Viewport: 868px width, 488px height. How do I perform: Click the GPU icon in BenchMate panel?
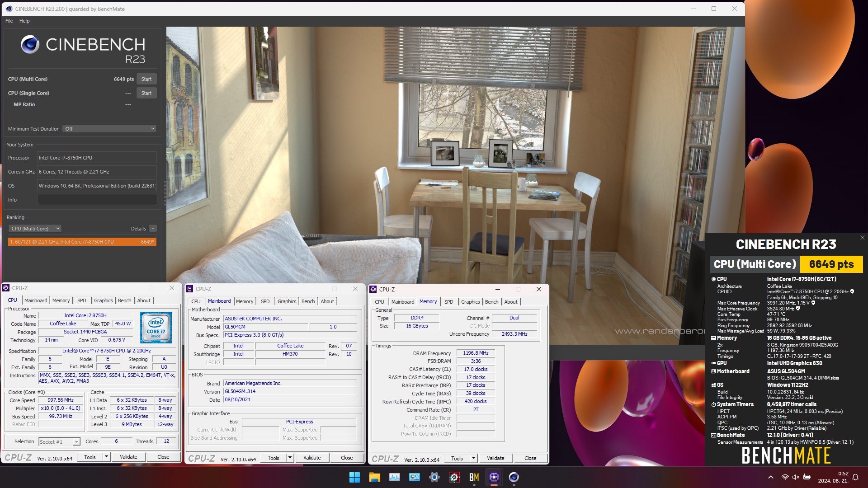point(713,363)
